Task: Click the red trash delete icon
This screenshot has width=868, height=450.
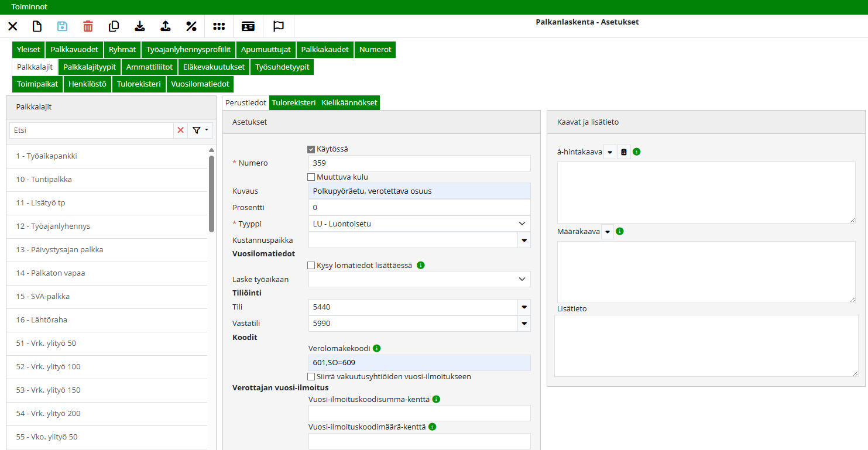Action: click(88, 26)
